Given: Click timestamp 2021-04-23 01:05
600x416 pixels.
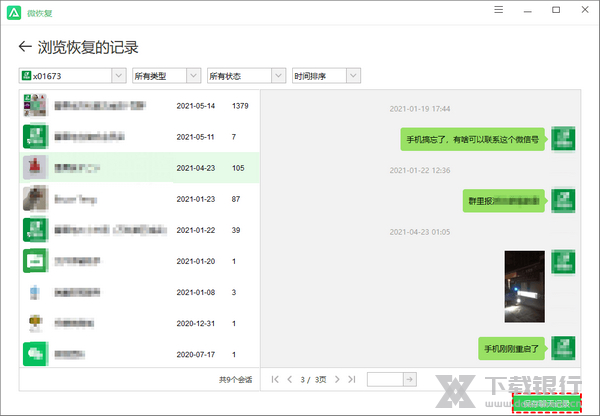Looking at the screenshot, I should click(x=420, y=232).
